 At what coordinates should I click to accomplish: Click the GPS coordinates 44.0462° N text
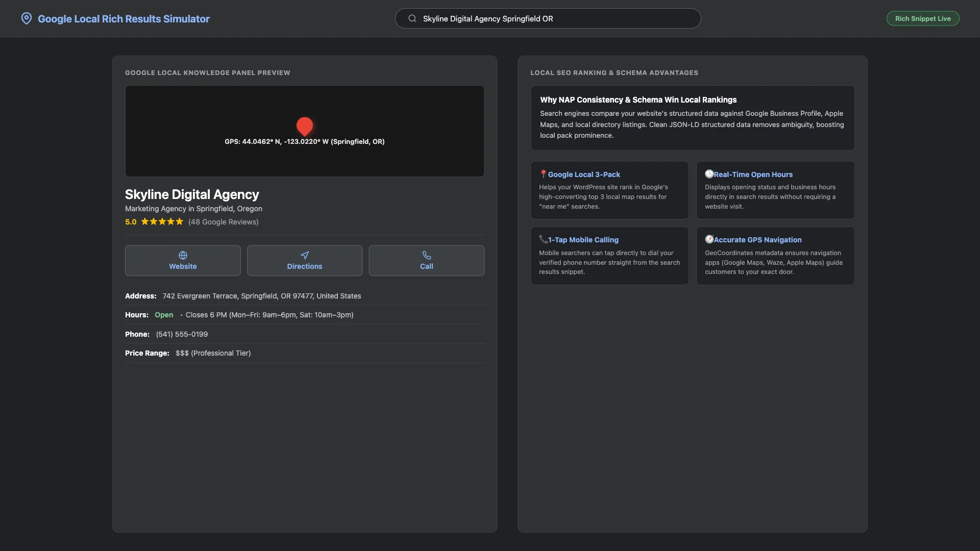(x=305, y=142)
